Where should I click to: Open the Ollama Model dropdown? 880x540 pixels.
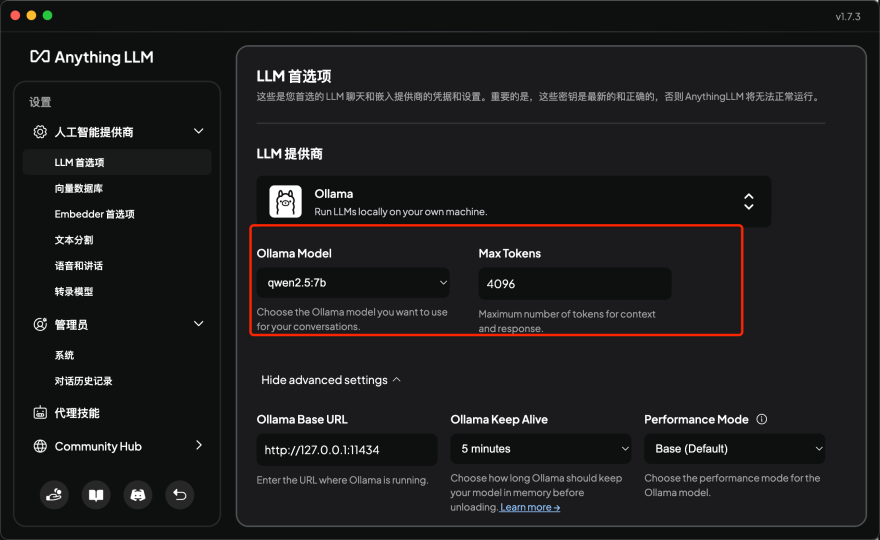click(353, 283)
